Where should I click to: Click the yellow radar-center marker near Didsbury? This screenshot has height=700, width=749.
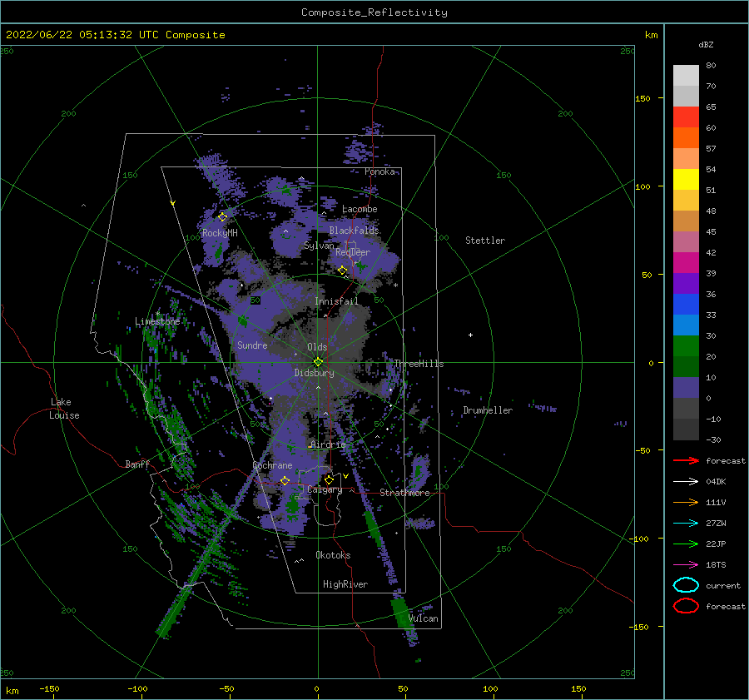(318, 362)
